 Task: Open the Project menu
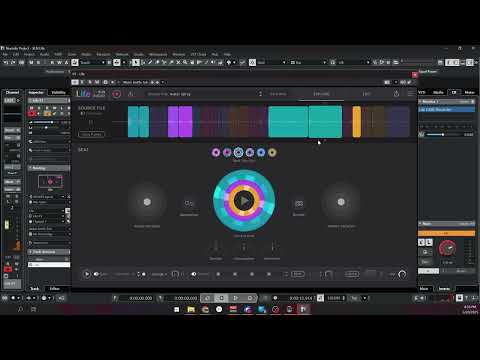click(29, 54)
